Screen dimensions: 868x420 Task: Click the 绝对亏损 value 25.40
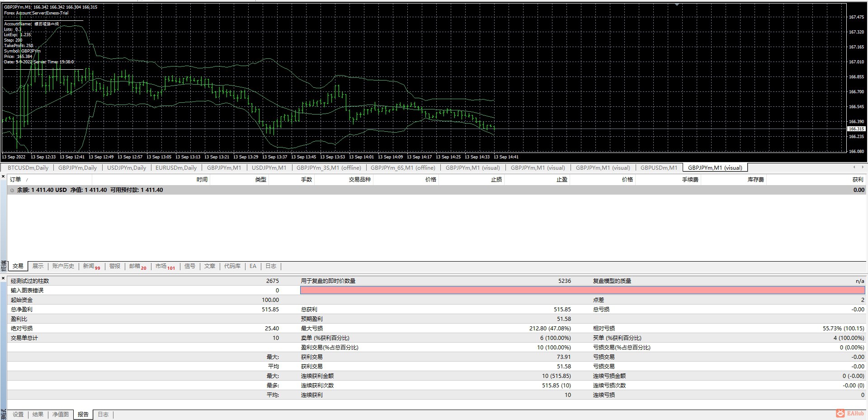tap(272, 329)
